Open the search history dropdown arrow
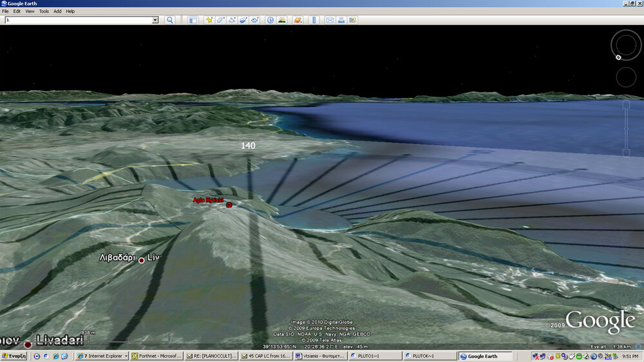The image size is (644, 362). pyautogui.click(x=155, y=20)
